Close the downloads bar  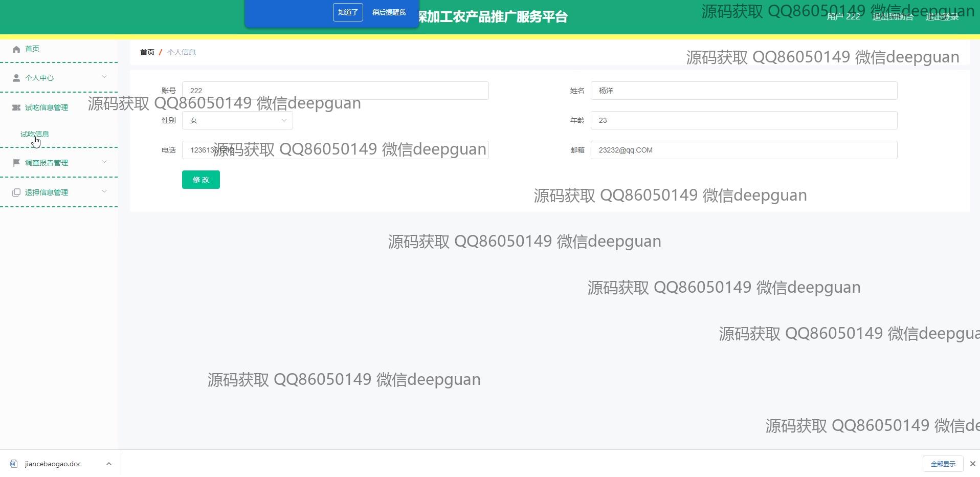[972, 464]
